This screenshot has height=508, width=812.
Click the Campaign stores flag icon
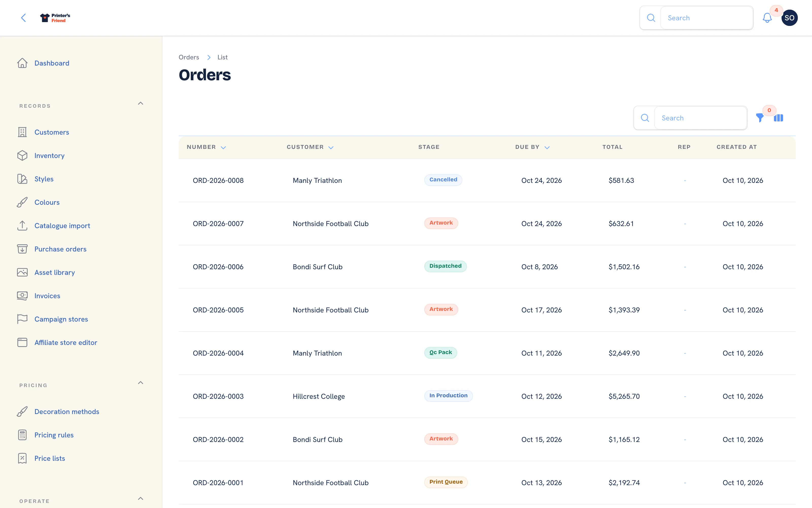[x=22, y=319]
